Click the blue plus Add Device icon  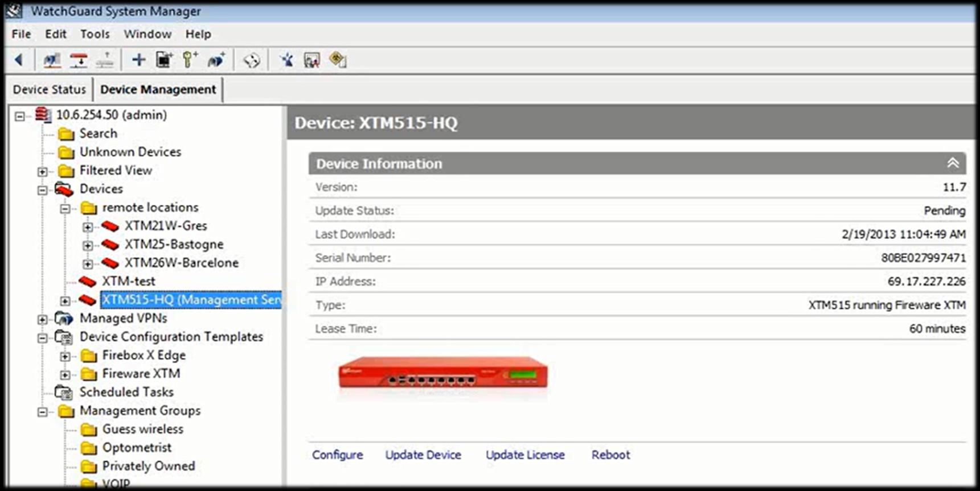138,60
